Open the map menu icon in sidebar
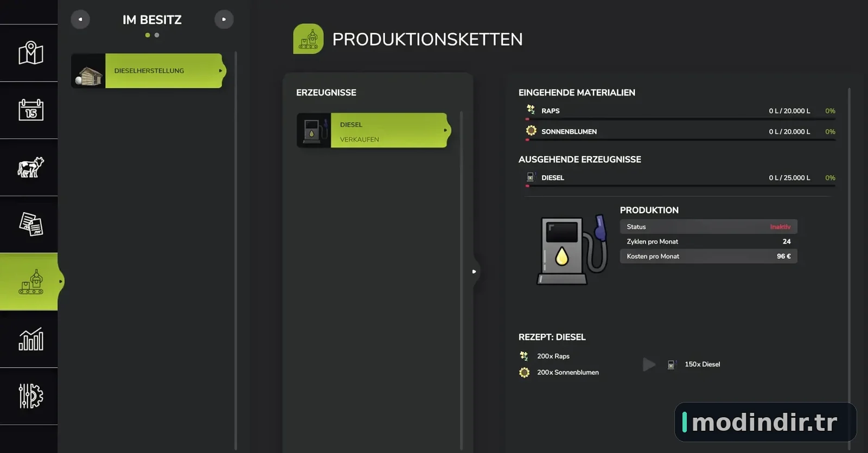Screen dimensions: 868x453 point(30,53)
